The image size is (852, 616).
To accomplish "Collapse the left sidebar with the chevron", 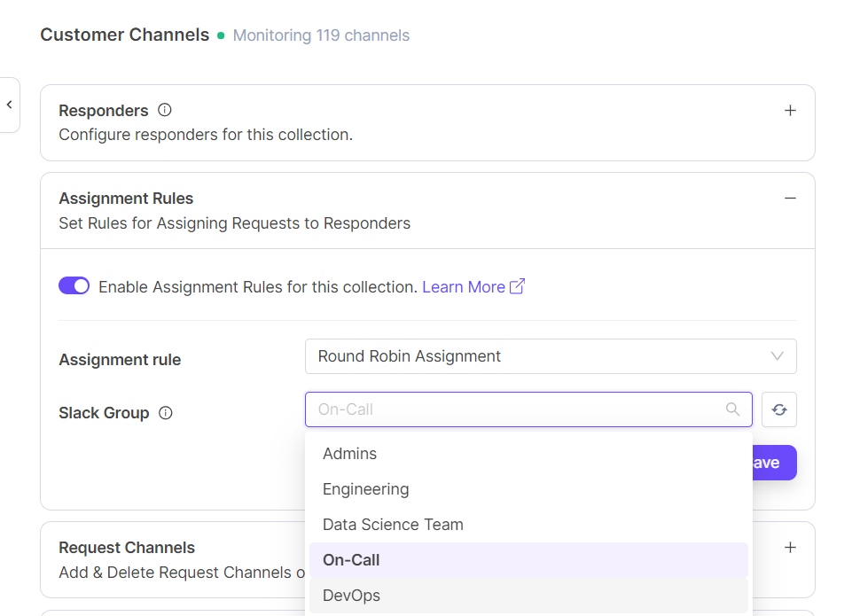I will (9, 105).
